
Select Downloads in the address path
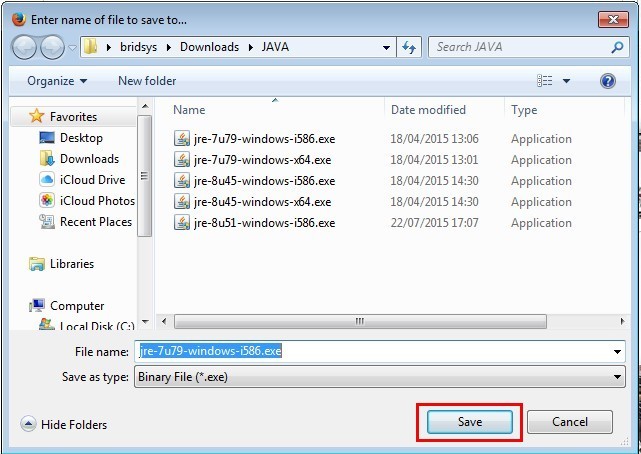tap(209, 47)
